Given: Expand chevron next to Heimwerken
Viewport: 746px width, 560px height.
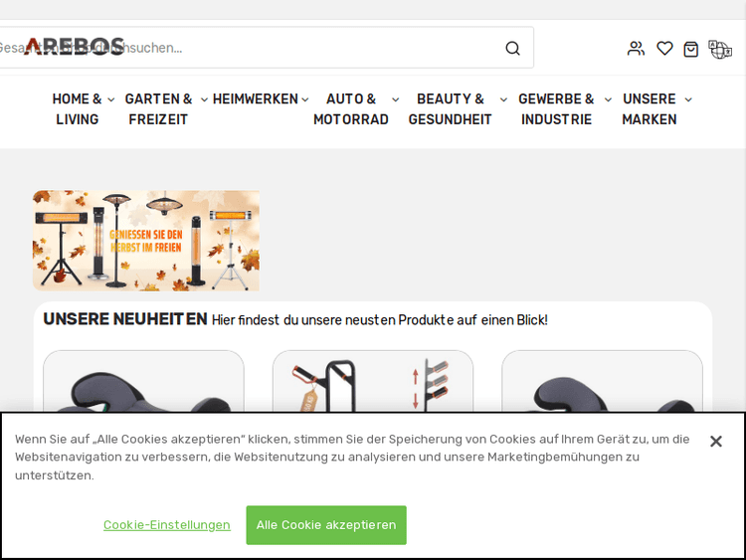Looking at the screenshot, I should [x=305, y=99].
